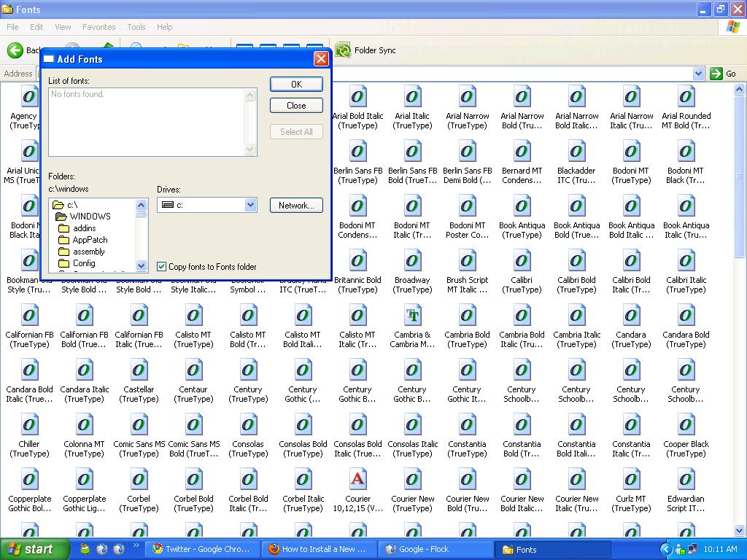The width and height of the screenshot is (747, 560).
Task: Click down arrow of main window scrollbar
Action: pos(740,531)
